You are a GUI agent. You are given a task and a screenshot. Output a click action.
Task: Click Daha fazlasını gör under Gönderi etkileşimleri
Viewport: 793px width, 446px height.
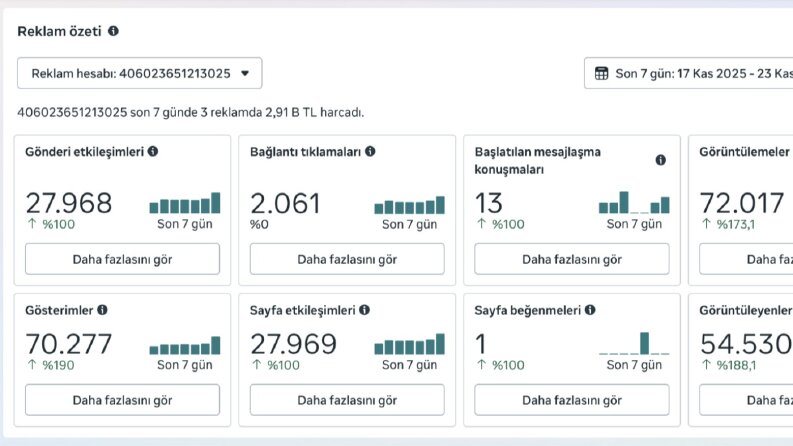[122, 259]
